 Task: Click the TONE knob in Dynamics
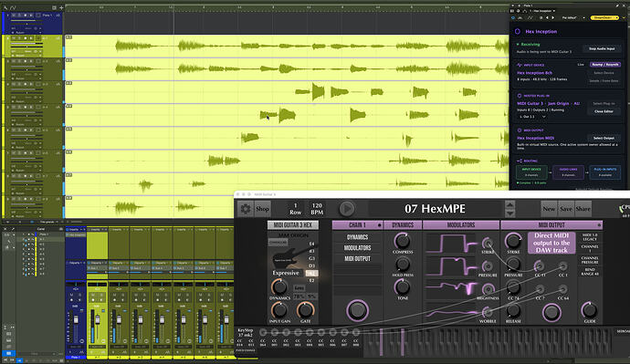click(x=402, y=287)
